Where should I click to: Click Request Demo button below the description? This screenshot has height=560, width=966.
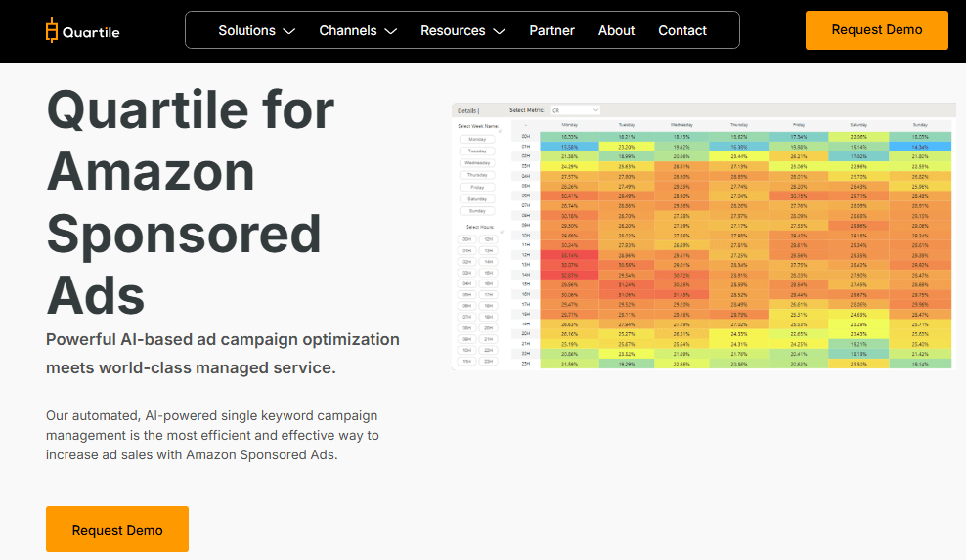117,530
